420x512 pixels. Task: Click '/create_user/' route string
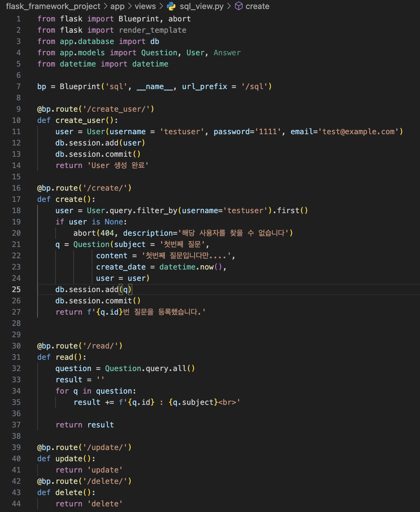pyautogui.click(x=119, y=109)
